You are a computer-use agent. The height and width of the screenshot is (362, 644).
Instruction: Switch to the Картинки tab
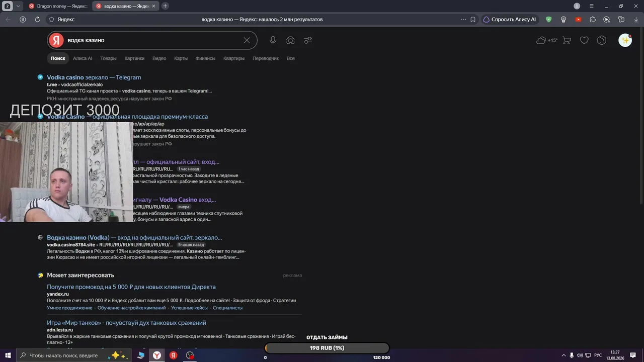134,58
